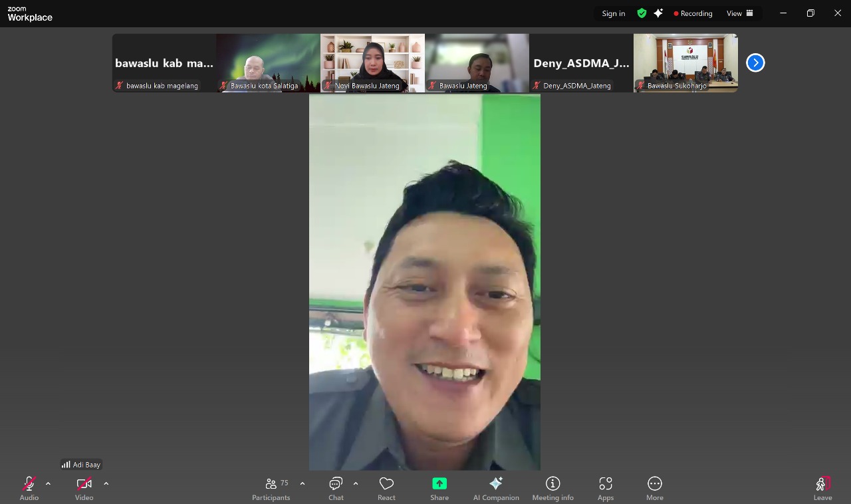Expand chat options arrow beside Chat

[x=356, y=483]
